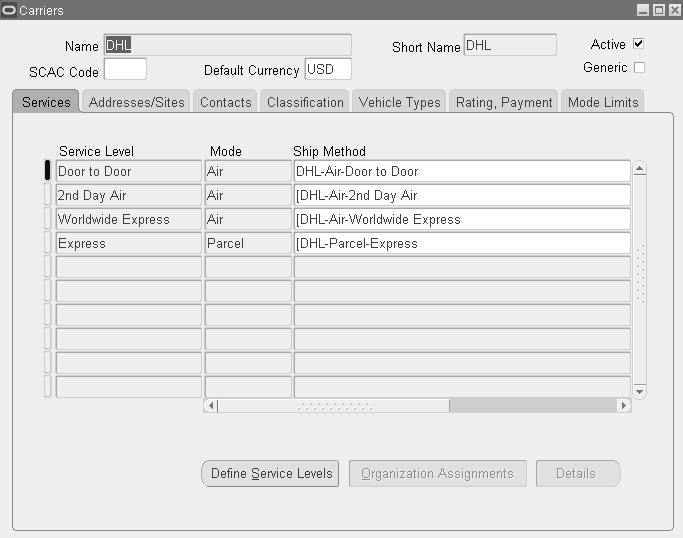Click ship method DHL-Air-Worldwide Express
Image resolution: width=683 pixels, height=538 pixels.
click(x=462, y=219)
